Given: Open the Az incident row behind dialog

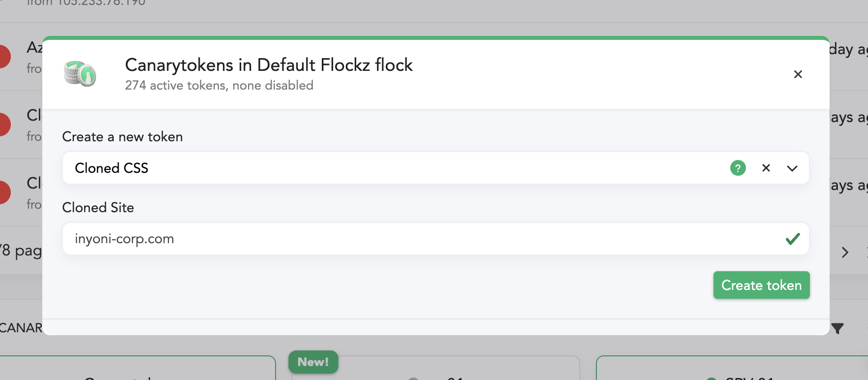Looking at the screenshot, I should click(22, 57).
